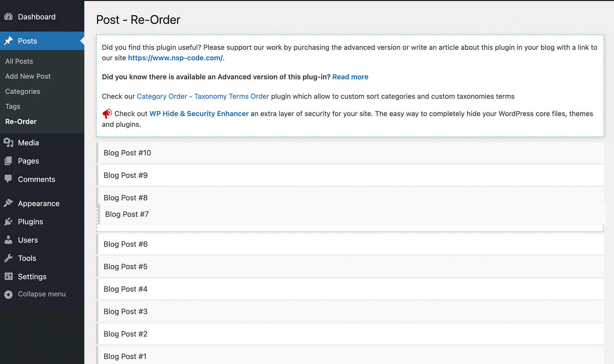614x364 pixels.
Task: Open All Posts submenu item
Action: [x=19, y=61]
